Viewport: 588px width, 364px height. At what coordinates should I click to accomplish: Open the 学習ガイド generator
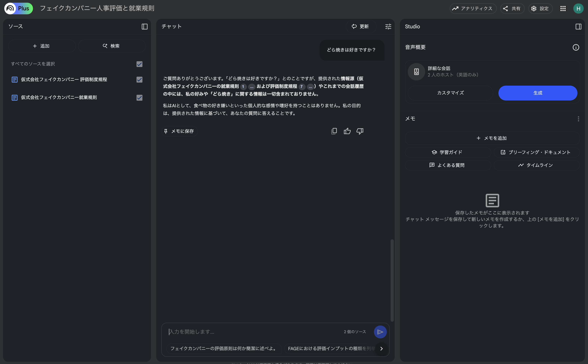[447, 152]
